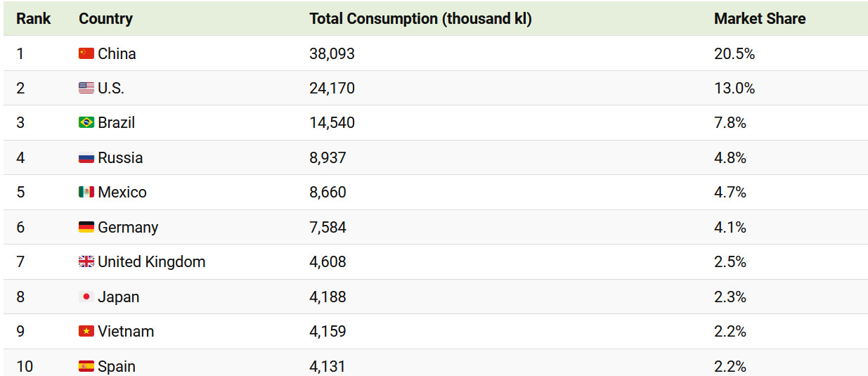
Task: Click the China flag icon
Action: click(x=86, y=53)
